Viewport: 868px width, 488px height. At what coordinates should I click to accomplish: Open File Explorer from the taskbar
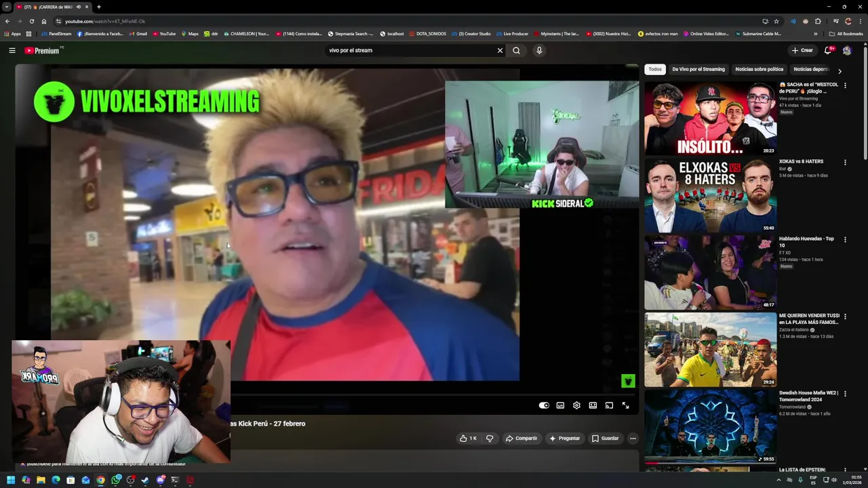click(41, 480)
